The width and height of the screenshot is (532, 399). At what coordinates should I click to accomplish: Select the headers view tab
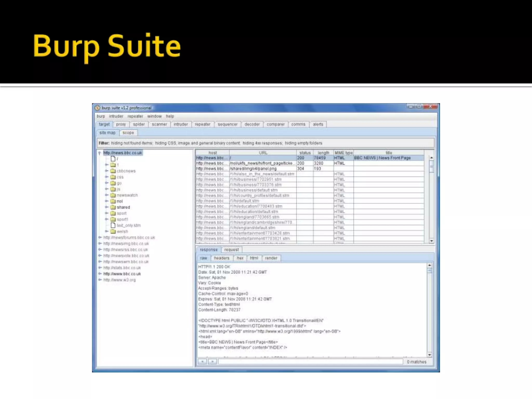click(222, 258)
